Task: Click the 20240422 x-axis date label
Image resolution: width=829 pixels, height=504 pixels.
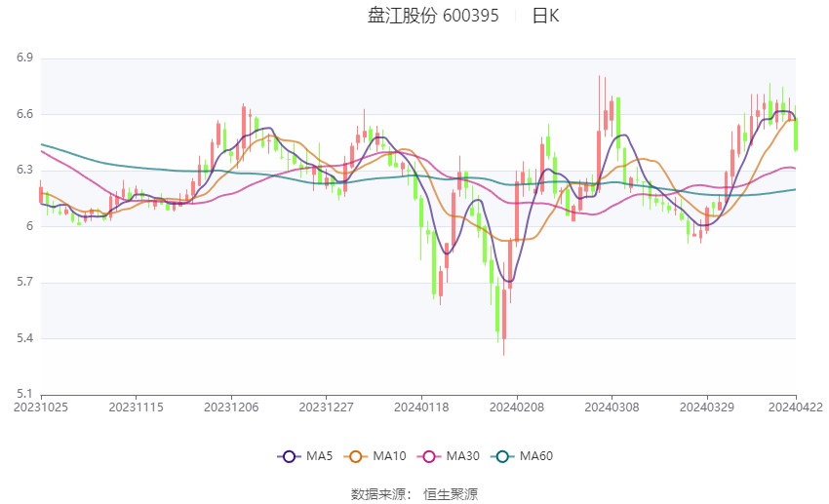Action: pos(796,407)
